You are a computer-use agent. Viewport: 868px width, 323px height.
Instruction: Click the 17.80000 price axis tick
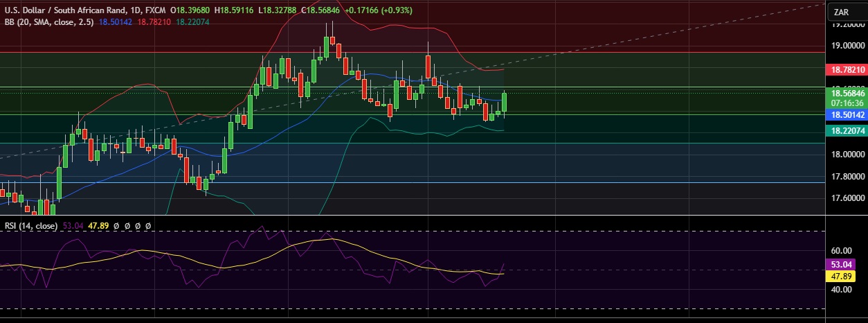pos(847,176)
